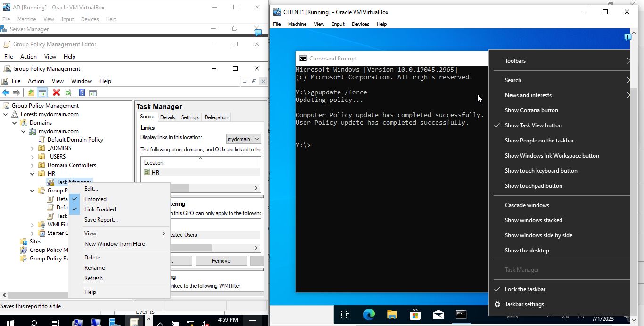
Task: Open File Explorer on CLIENT1 taskbar
Action: (392, 315)
